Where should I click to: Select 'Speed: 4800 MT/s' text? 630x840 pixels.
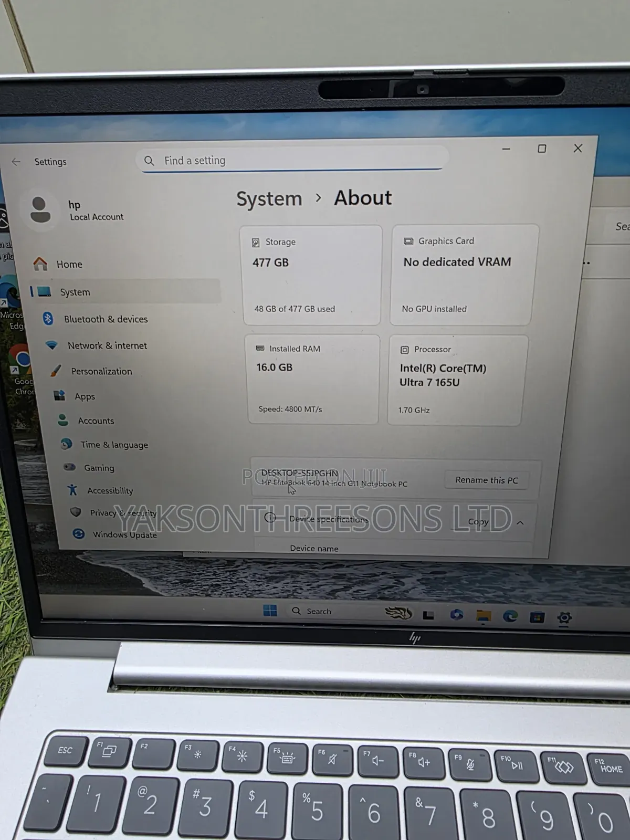point(290,409)
